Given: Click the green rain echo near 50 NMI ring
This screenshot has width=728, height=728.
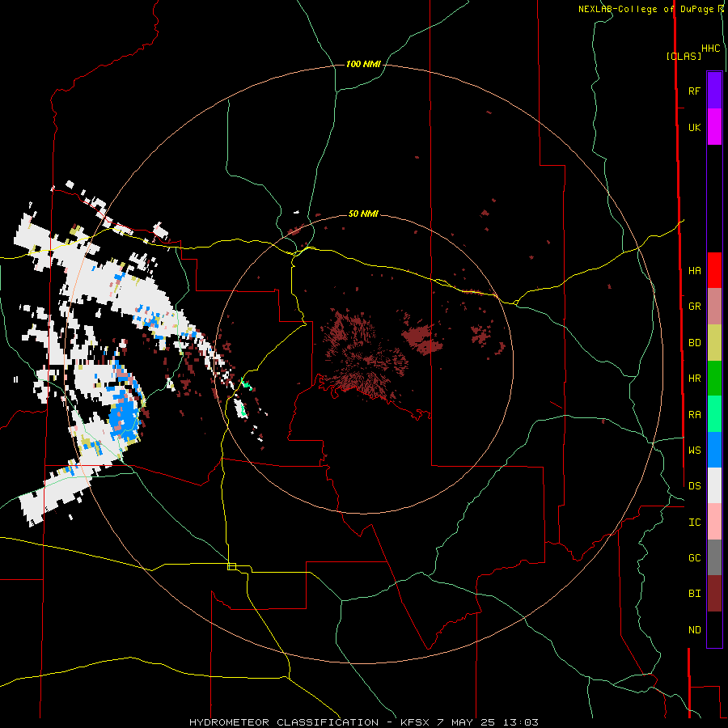Looking at the screenshot, I should 246,384.
